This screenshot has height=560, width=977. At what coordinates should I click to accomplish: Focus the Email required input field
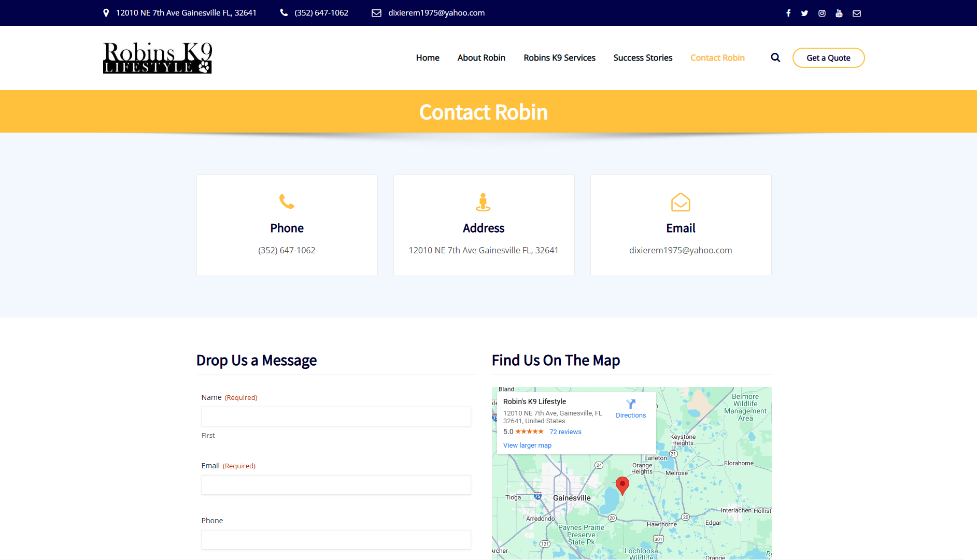(336, 485)
